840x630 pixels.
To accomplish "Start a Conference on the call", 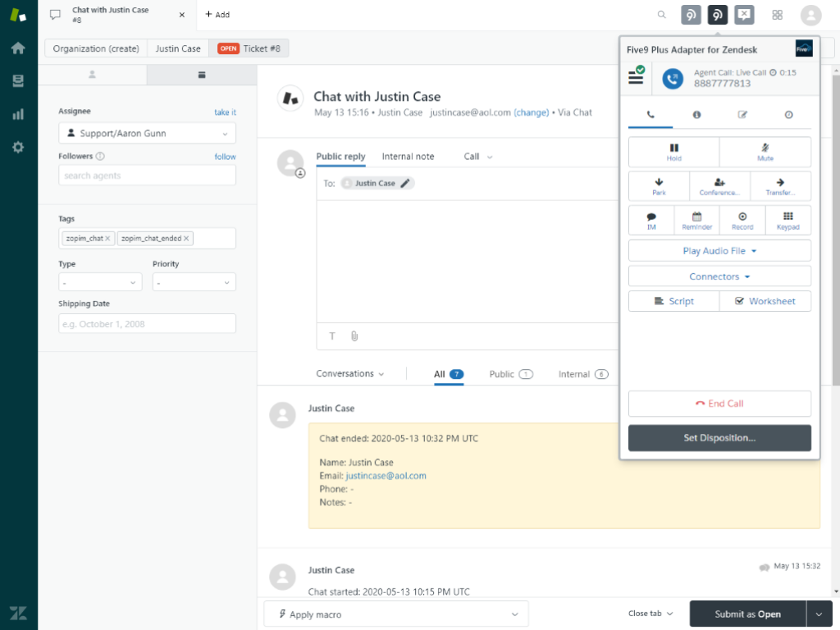I will pos(719,186).
